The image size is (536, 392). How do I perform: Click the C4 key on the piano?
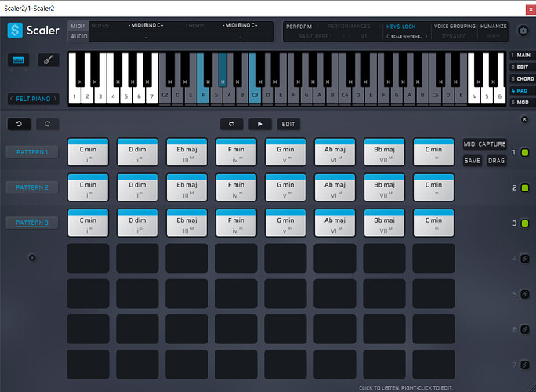(x=345, y=95)
